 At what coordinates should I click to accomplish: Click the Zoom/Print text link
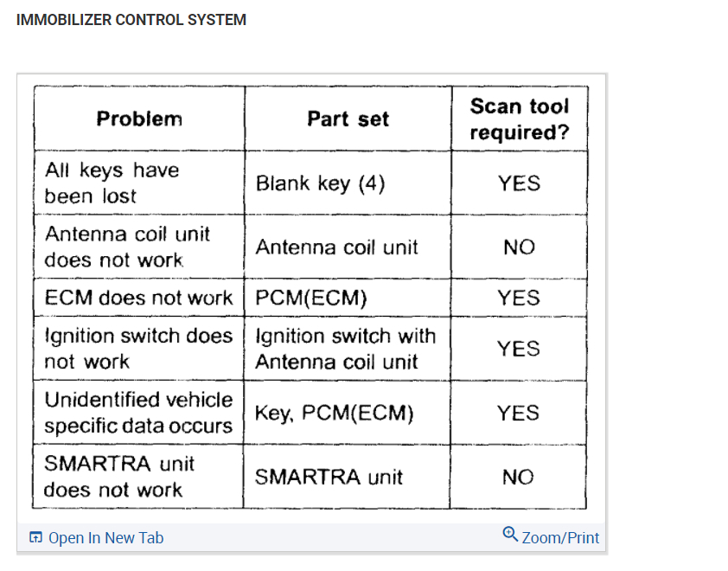(560, 538)
